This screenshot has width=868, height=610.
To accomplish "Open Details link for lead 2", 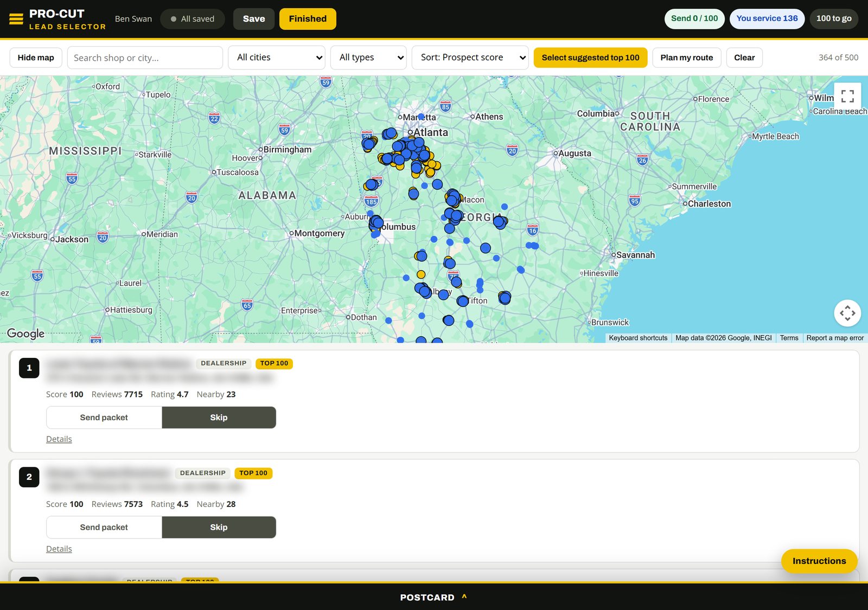I will pyautogui.click(x=59, y=549).
